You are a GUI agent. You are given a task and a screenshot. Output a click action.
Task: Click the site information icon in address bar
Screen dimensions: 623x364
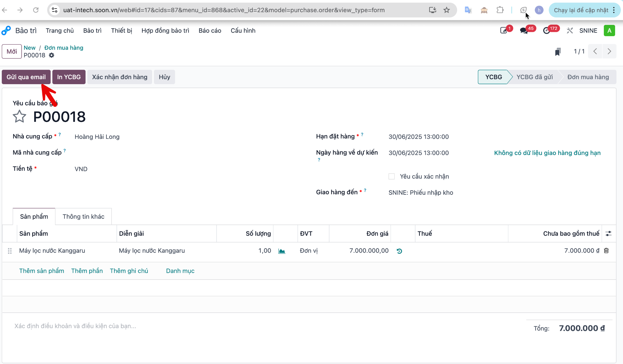pyautogui.click(x=55, y=10)
